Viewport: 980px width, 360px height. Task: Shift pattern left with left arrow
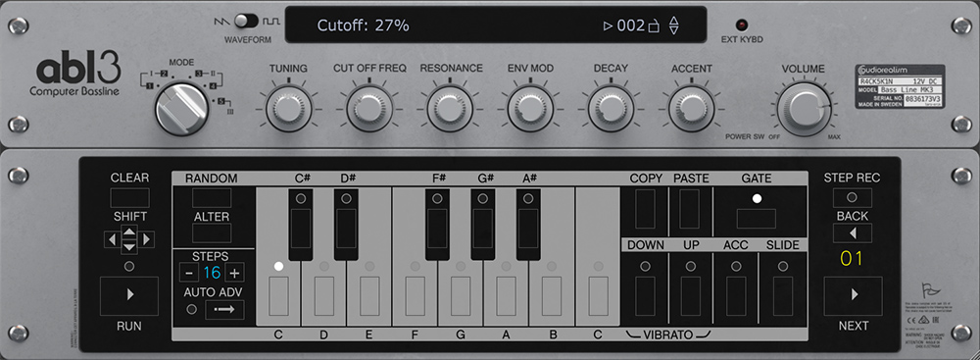coord(111,239)
